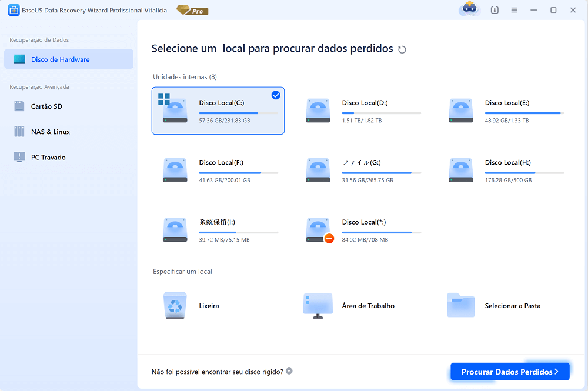The height and width of the screenshot is (391, 588).
Task: Open the hamburger menu in title bar
Action: [514, 11]
